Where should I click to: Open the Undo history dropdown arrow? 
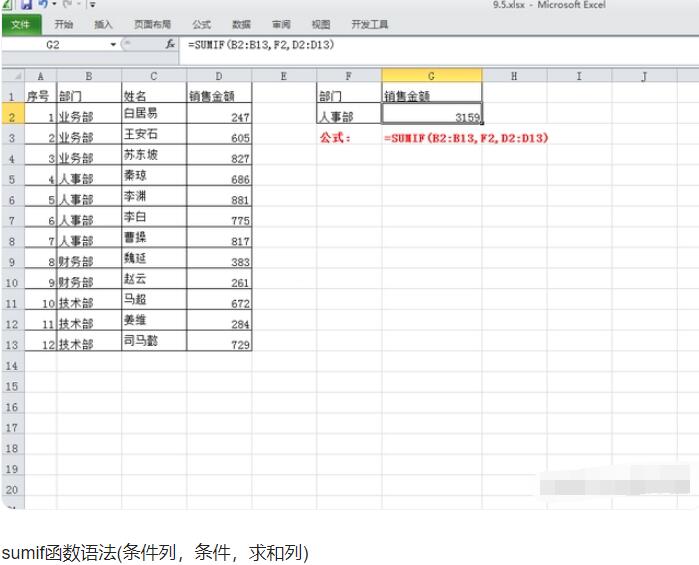pos(54,5)
